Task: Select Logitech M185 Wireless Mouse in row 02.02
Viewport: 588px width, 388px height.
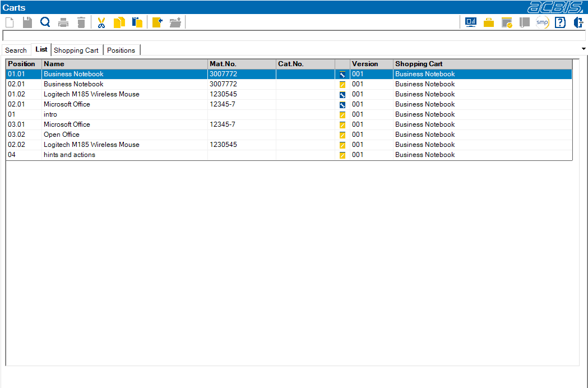Action: click(x=91, y=145)
